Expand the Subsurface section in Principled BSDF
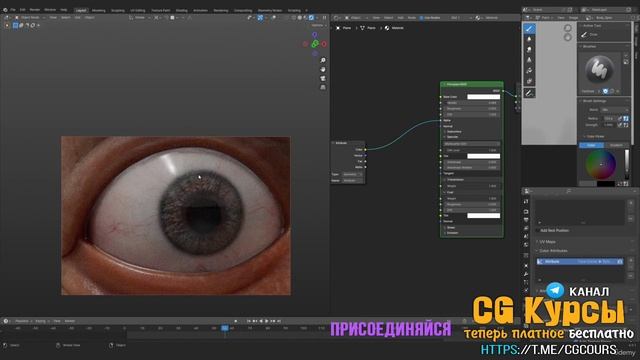 pyautogui.click(x=452, y=132)
